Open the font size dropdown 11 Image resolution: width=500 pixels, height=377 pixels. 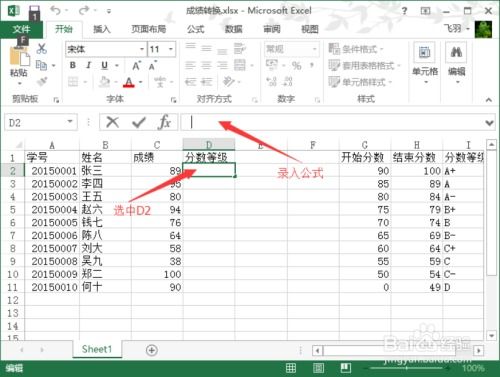pyautogui.click(x=171, y=49)
